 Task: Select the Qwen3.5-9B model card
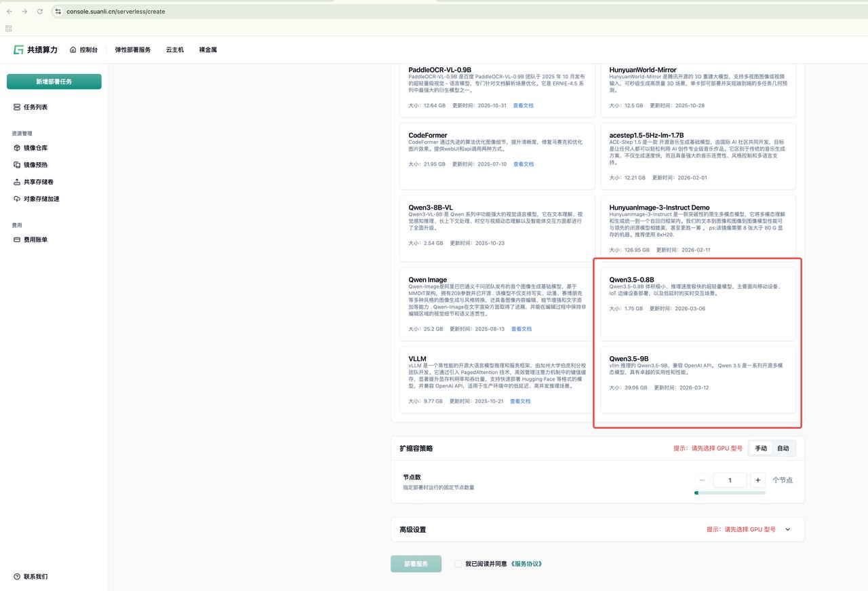pyautogui.click(x=698, y=380)
